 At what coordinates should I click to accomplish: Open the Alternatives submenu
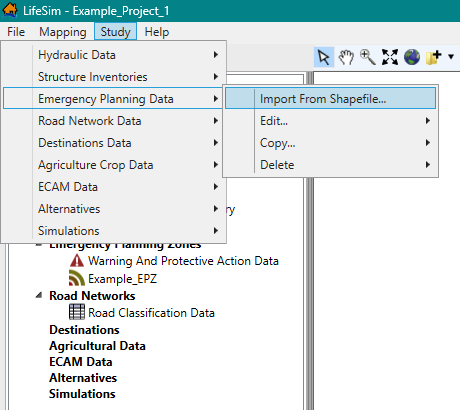pos(114,209)
